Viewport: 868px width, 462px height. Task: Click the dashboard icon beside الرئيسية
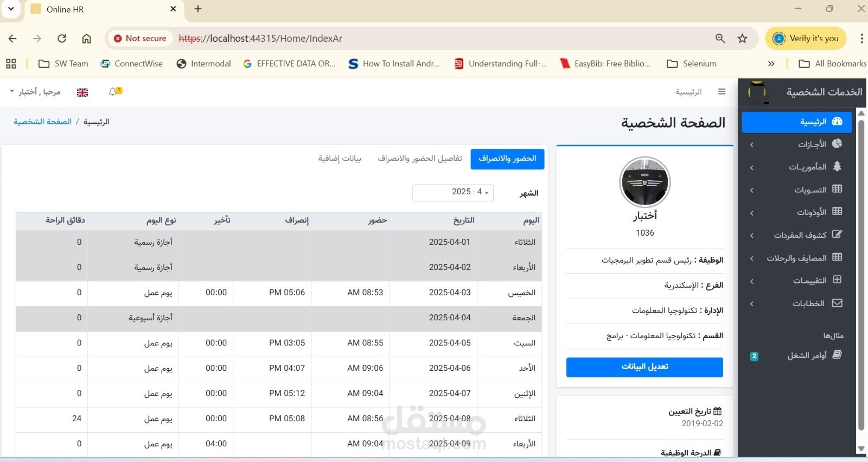837,122
